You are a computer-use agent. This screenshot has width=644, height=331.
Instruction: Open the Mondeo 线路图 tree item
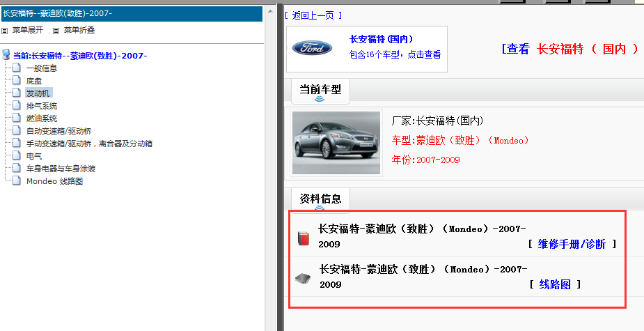click(x=54, y=181)
